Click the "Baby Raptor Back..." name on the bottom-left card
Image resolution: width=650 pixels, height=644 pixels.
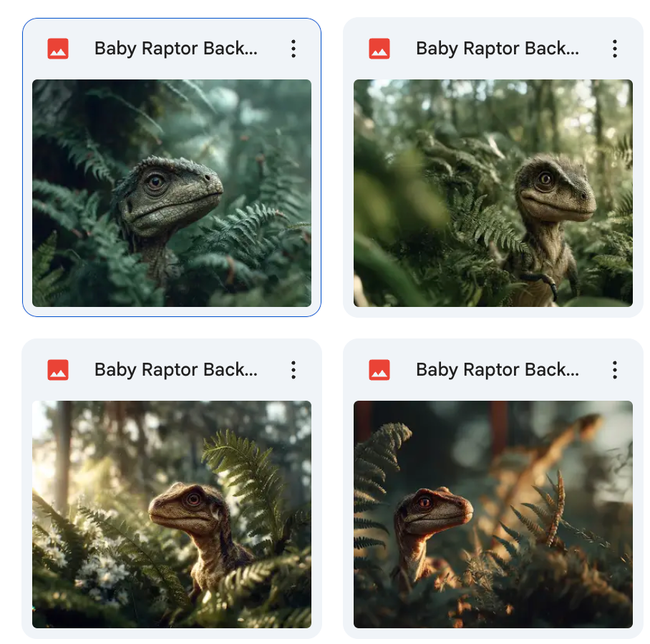pyautogui.click(x=176, y=370)
